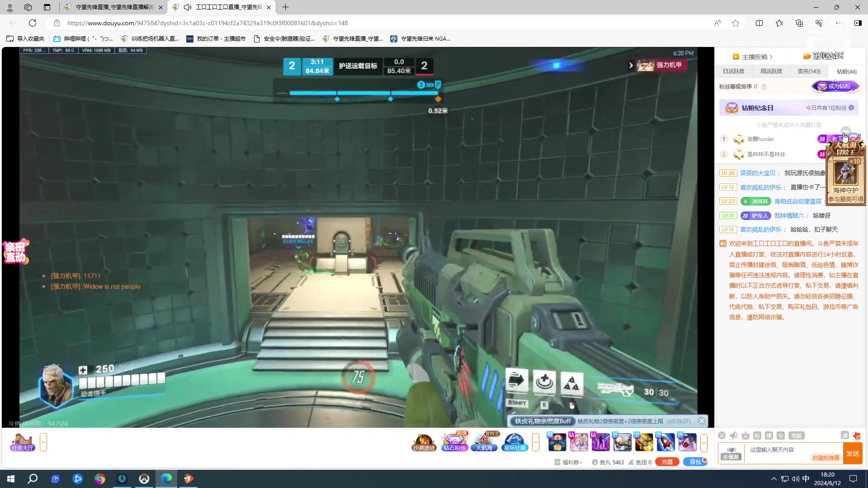The image size is (868, 488).
Task: Click the 梗 meme phrases icon
Action: (x=769, y=436)
